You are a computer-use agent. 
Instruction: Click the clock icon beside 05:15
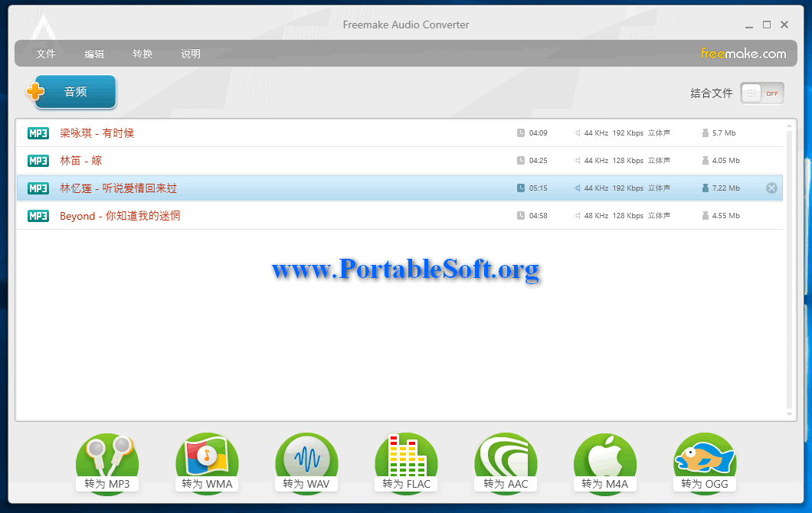pos(520,188)
